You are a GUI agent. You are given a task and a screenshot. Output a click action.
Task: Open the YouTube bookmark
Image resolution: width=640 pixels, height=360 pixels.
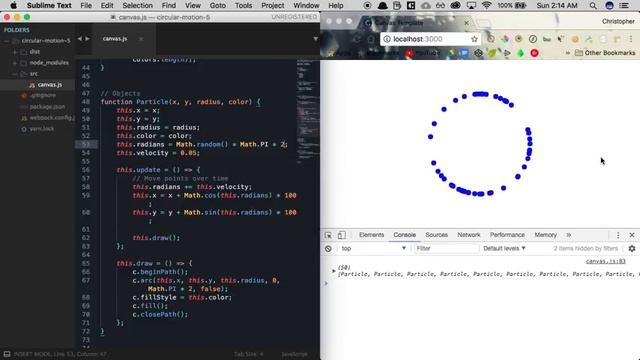click(x=423, y=53)
